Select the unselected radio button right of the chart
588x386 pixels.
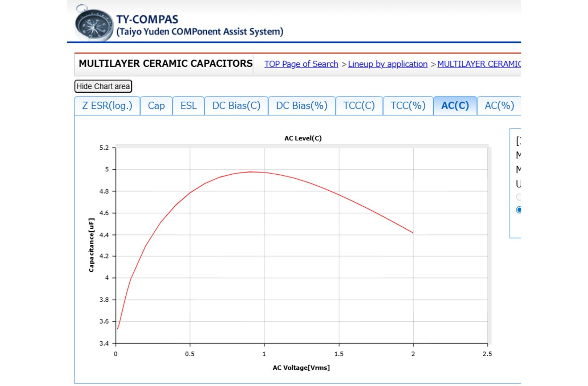519,197
